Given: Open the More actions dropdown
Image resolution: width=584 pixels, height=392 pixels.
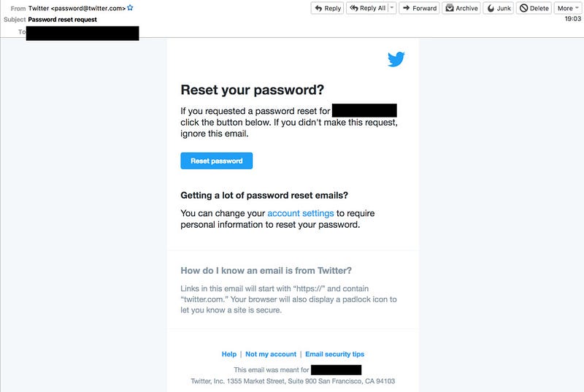Looking at the screenshot, I should (568, 8).
